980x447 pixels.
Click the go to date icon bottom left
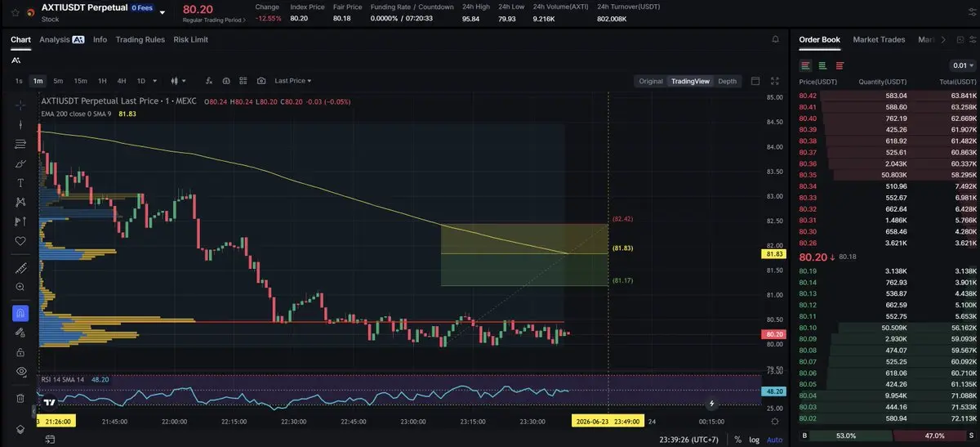(x=49, y=440)
